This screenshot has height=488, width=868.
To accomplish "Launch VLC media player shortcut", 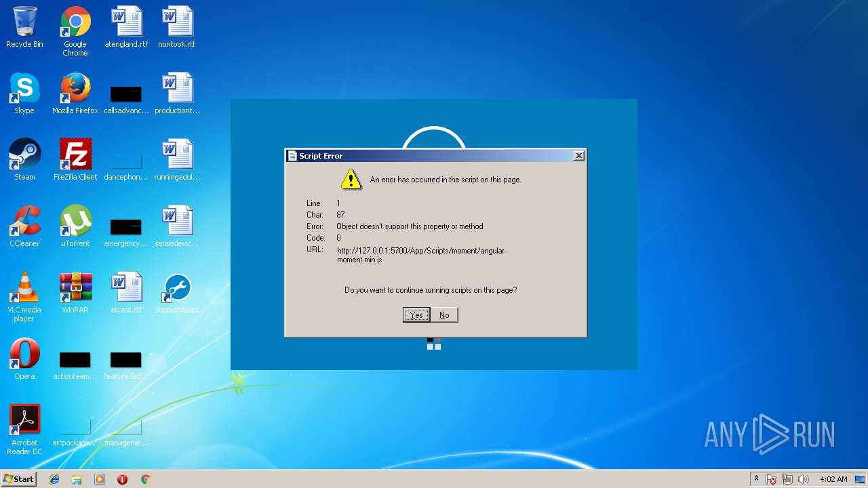I will pyautogui.click(x=24, y=297).
